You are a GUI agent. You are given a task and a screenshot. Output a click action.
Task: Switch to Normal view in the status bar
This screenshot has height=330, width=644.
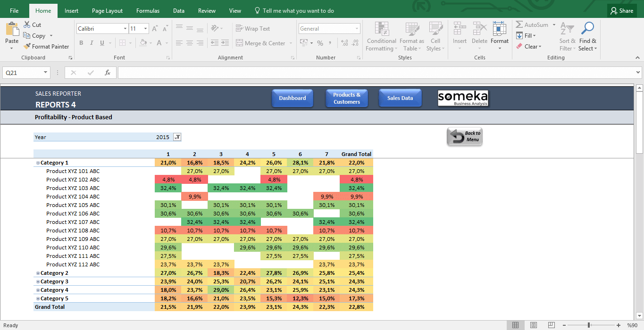(x=516, y=325)
